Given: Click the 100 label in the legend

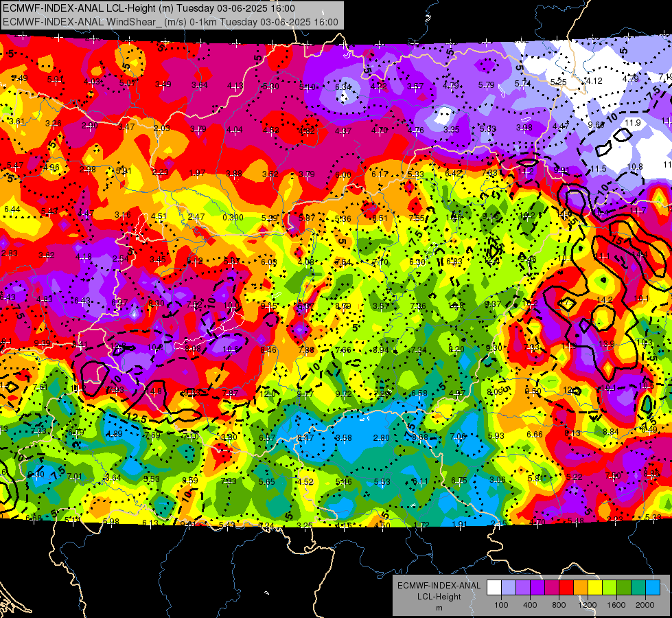Looking at the screenshot, I should pos(501,605).
